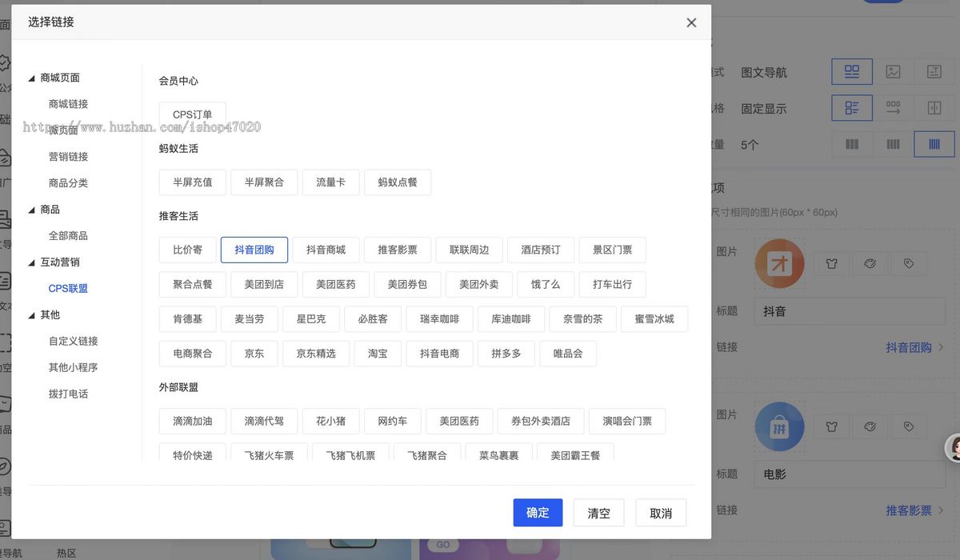Click palette icon in 电影 image row

pos(870,426)
